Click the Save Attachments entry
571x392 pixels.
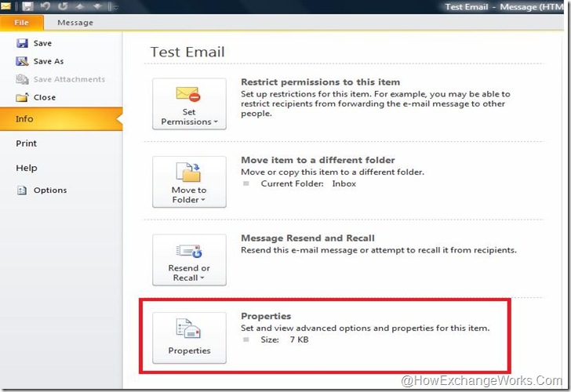point(69,79)
